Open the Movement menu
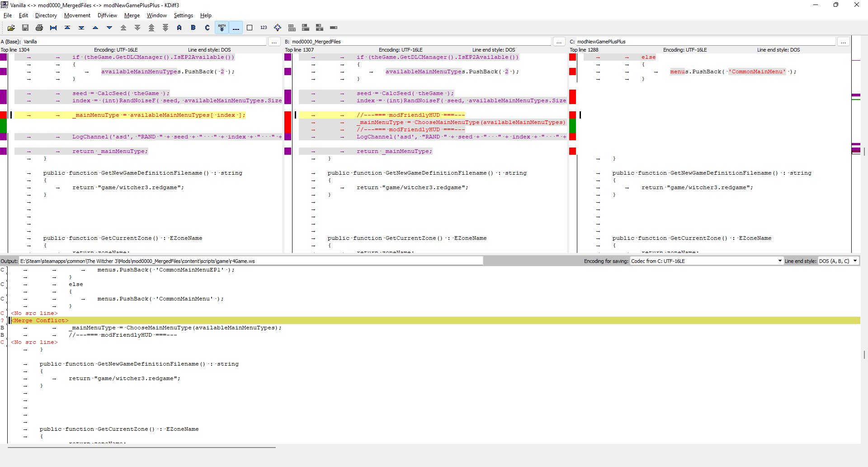The height and width of the screenshot is (467, 868). [77, 15]
